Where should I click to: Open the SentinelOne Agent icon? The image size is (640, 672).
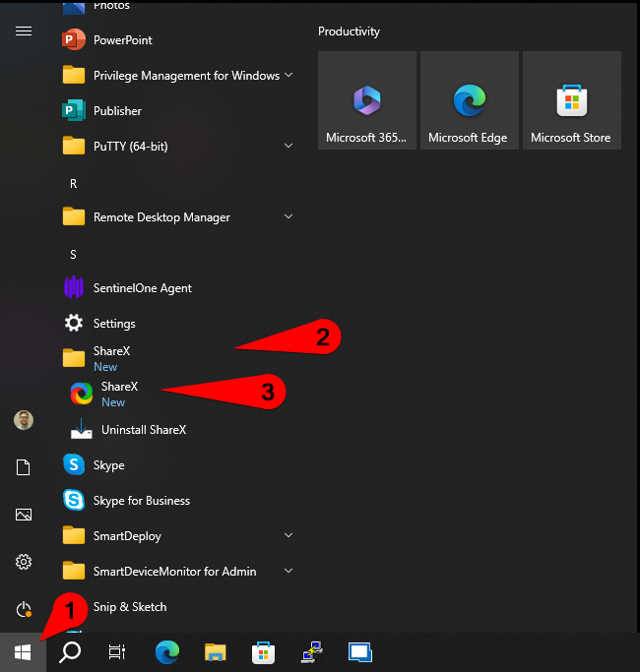pos(73,287)
